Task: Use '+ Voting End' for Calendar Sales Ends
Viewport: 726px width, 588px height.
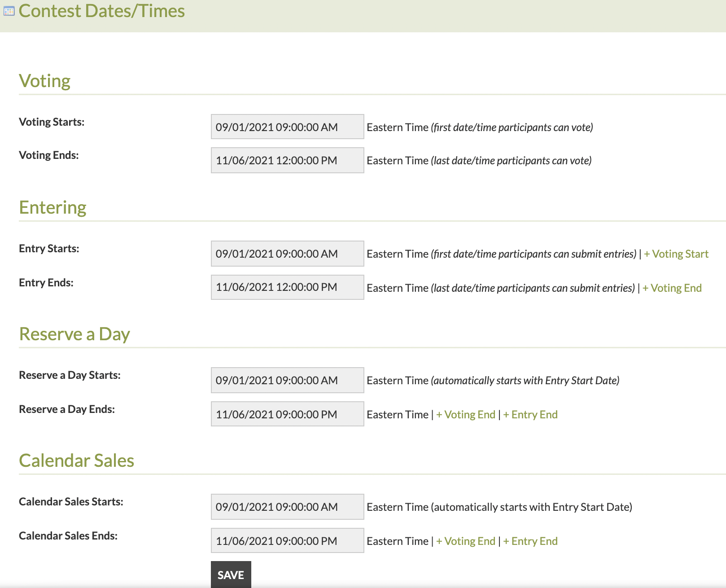Action: click(x=466, y=541)
